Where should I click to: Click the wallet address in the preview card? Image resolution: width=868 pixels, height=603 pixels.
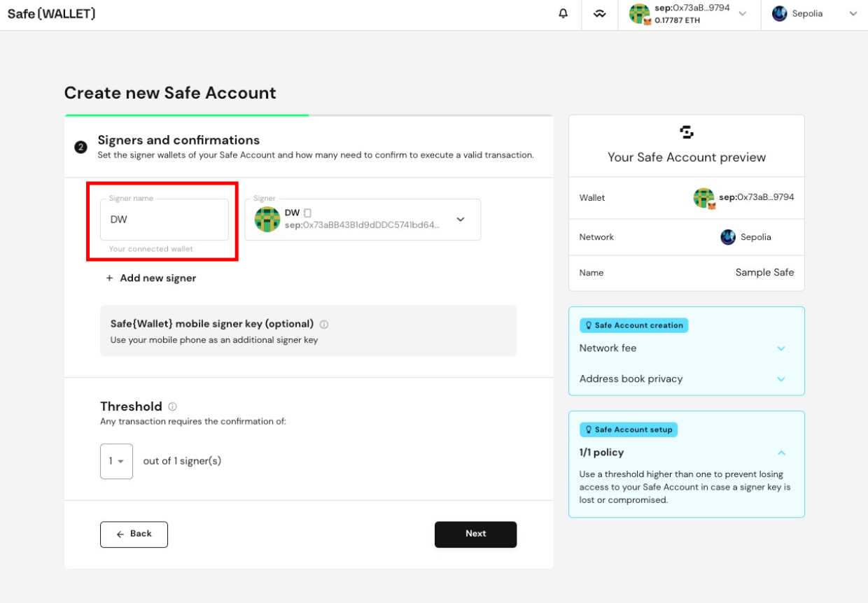757,197
